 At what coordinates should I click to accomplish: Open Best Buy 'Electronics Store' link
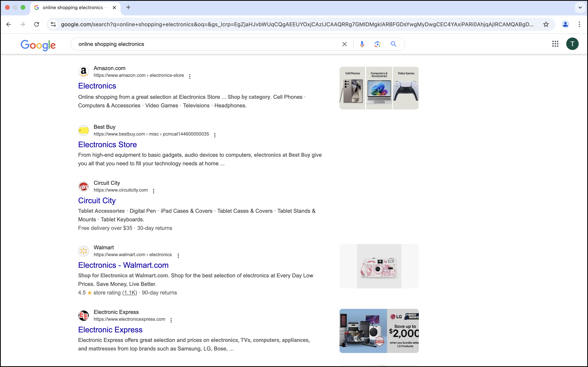[108, 145]
